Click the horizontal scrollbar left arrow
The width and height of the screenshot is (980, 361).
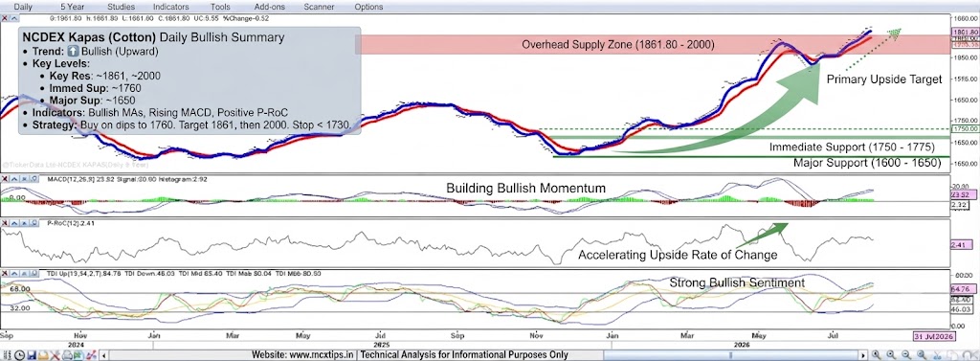click(x=103, y=355)
